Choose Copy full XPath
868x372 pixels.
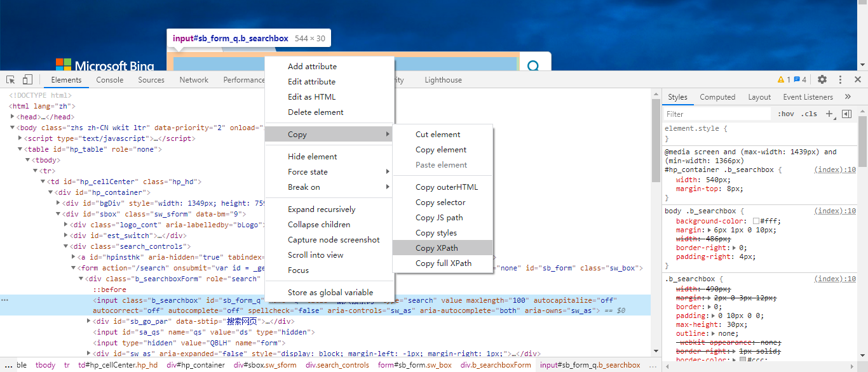click(443, 263)
